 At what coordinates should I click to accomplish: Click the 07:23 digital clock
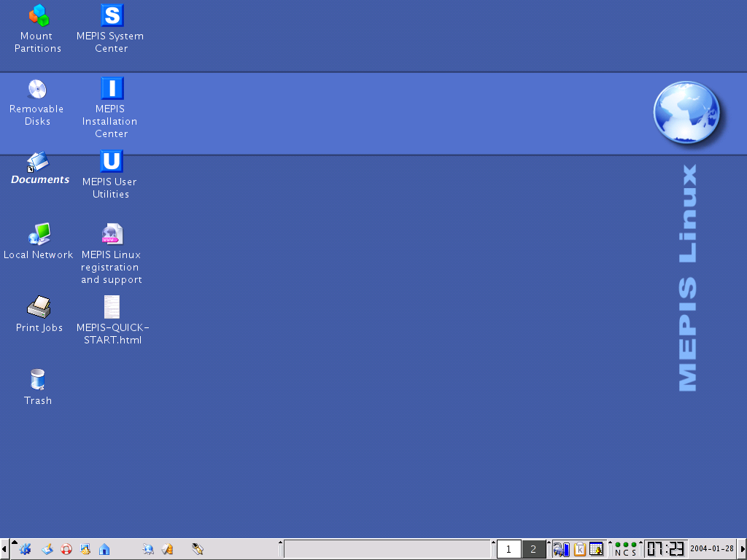(x=665, y=550)
